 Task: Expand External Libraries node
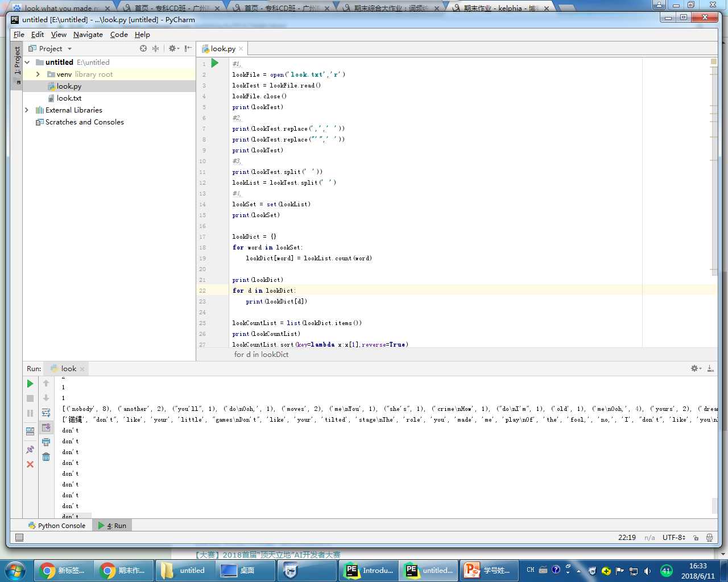[x=27, y=110]
